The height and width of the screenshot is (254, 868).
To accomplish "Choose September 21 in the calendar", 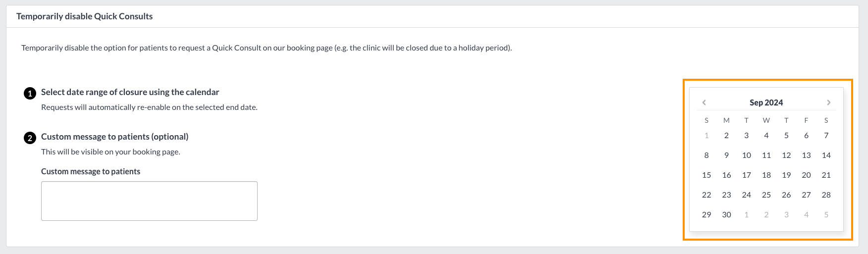I will click(x=826, y=175).
